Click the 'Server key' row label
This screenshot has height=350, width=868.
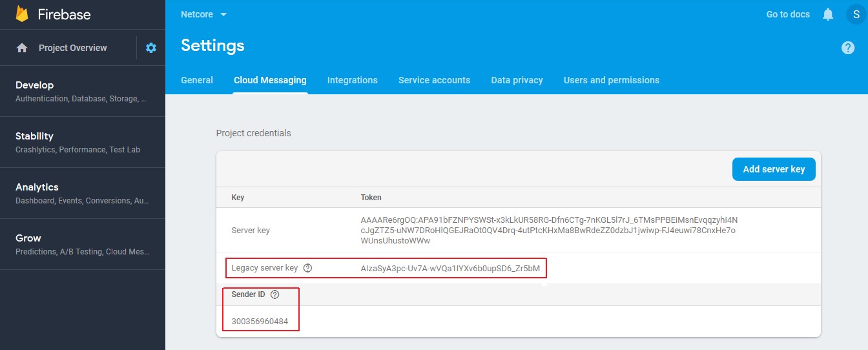(251, 230)
